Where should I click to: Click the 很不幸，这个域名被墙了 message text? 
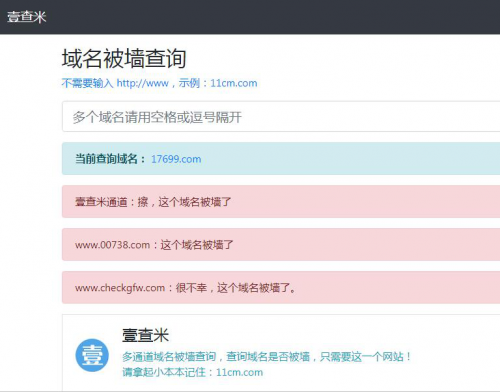coord(236,288)
